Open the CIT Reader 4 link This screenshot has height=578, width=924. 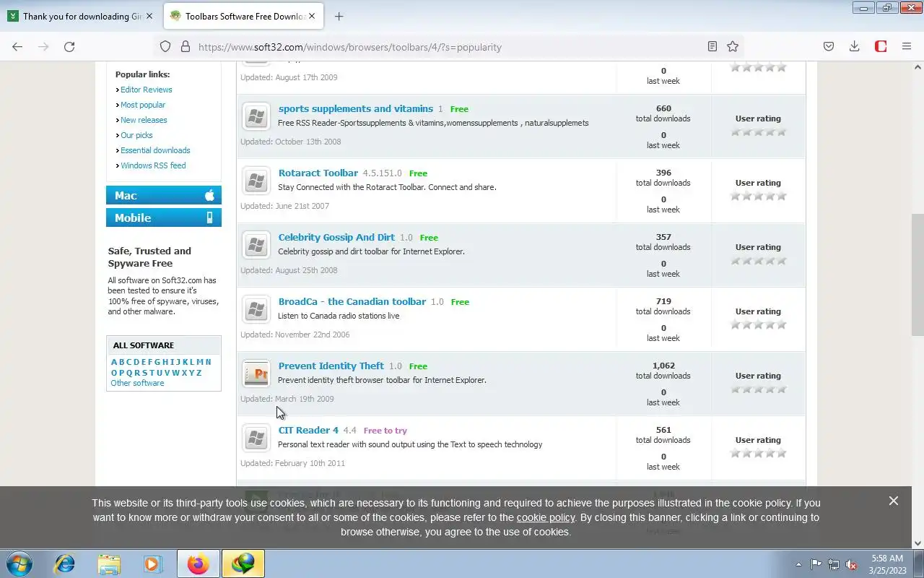click(308, 431)
